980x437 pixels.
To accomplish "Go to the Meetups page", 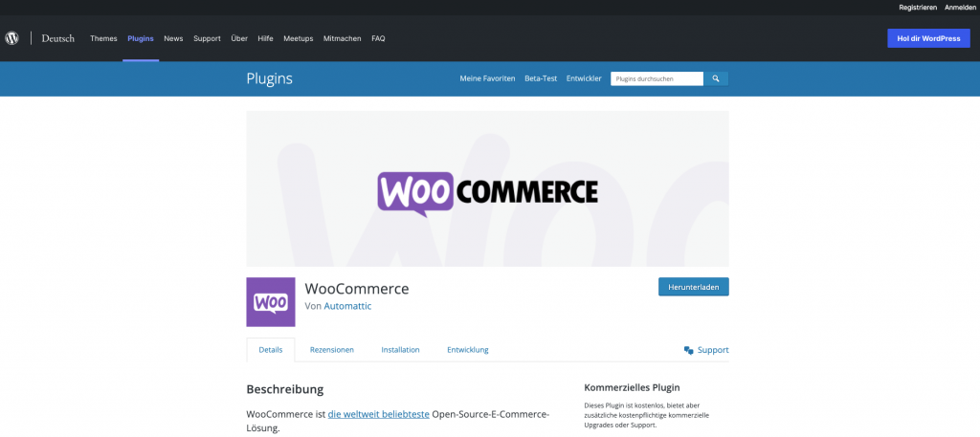I will click(x=299, y=38).
